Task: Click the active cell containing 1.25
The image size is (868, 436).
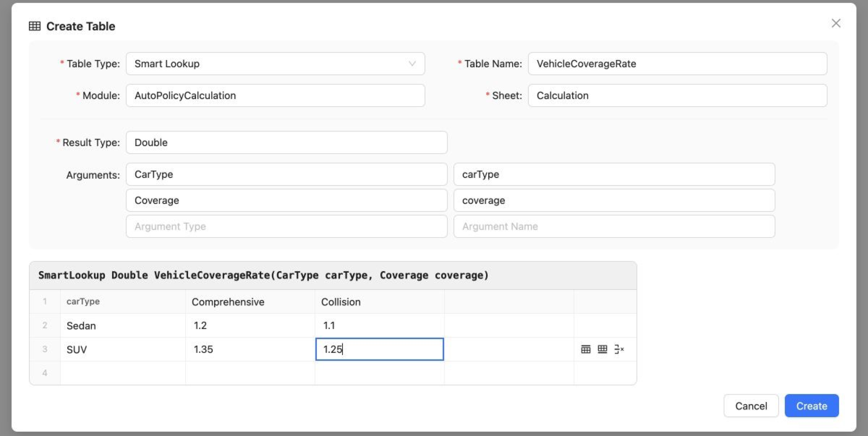Action: (379, 349)
